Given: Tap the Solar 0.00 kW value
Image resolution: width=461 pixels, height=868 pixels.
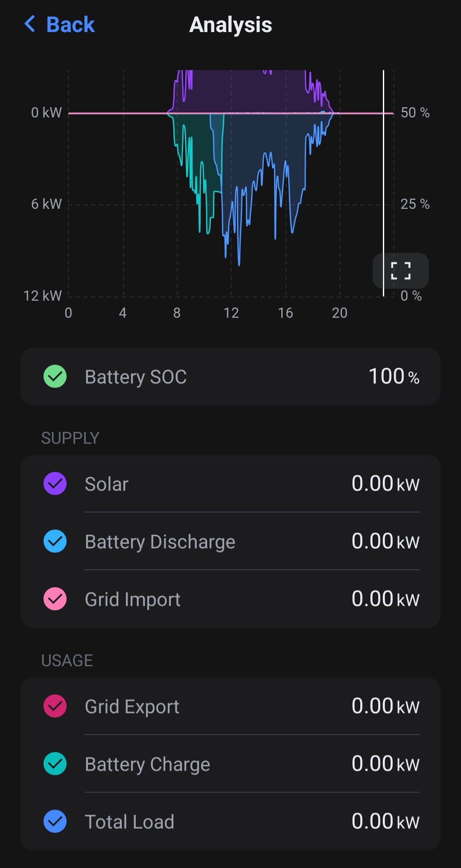Looking at the screenshot, I should [x=385, y=484].
